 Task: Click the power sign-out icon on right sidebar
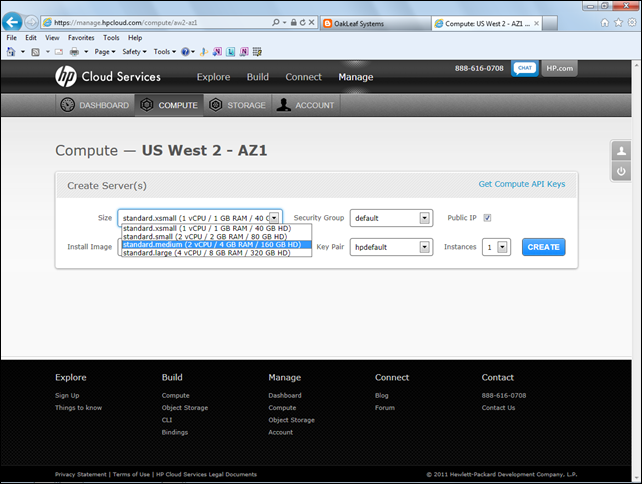point(621,171)
